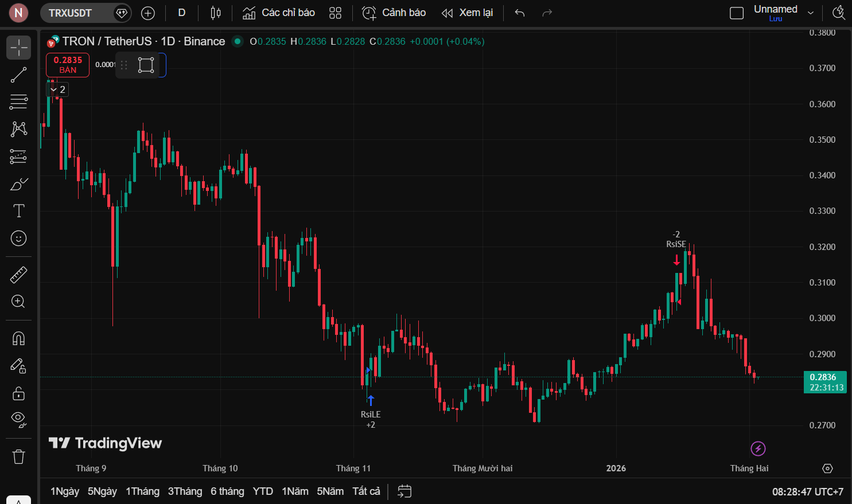852x504 pixels.
Task: Undo the last chart action
Action: click(520, 13)
